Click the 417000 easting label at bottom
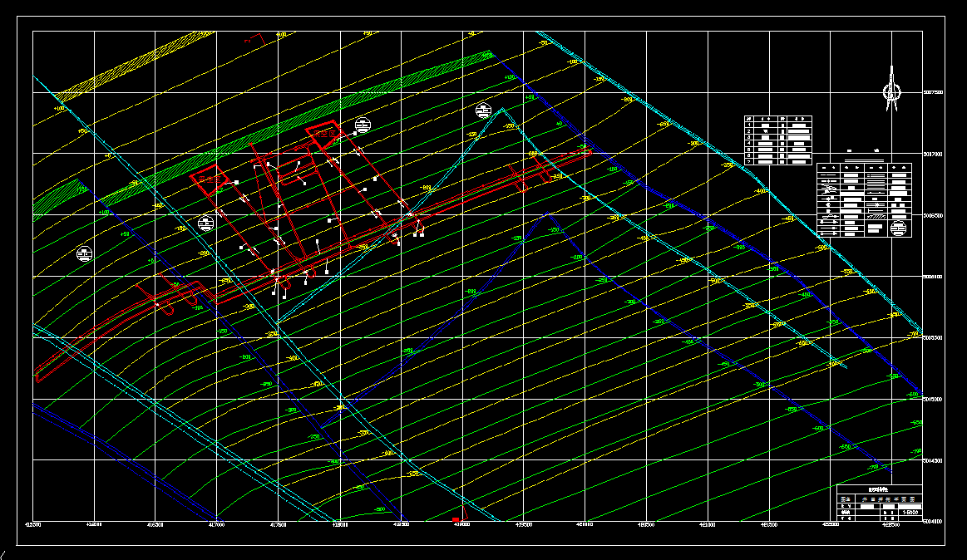Screen dimensions: 967x560 [216, 525]
